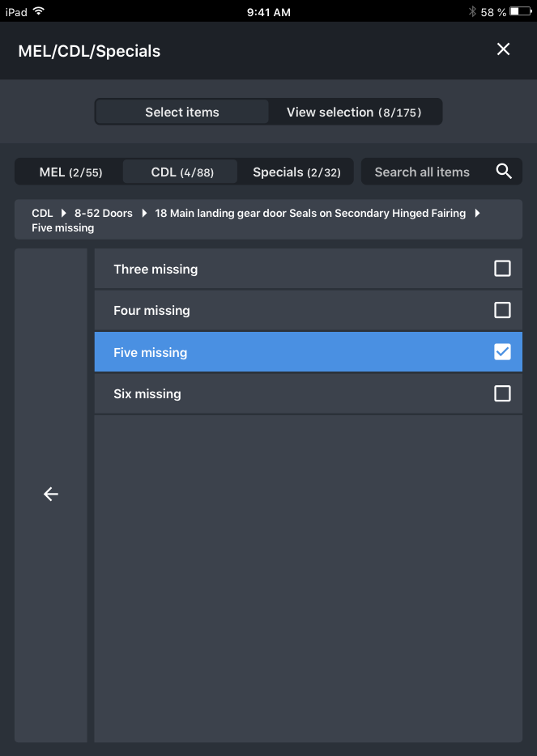Screen dimensions: 537x756
Task: Jump to 8-52 Doors breadcrumb
Action: (x=103, y=213)
